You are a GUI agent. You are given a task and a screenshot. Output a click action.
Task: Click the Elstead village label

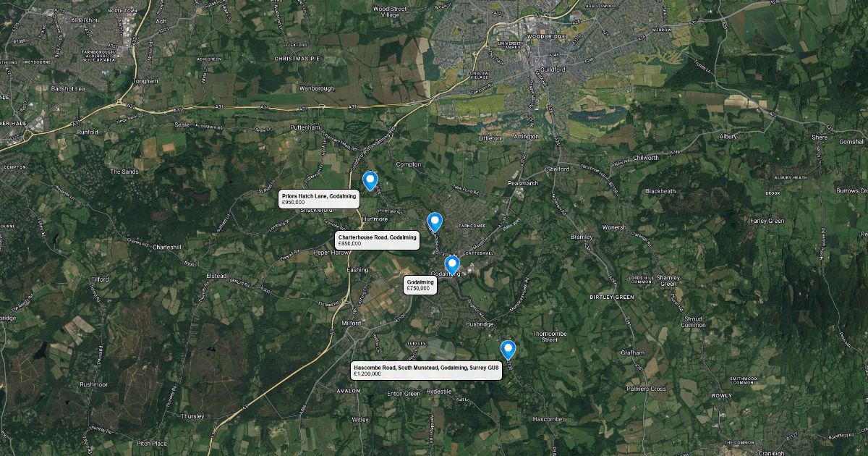(x=217, y=276)
